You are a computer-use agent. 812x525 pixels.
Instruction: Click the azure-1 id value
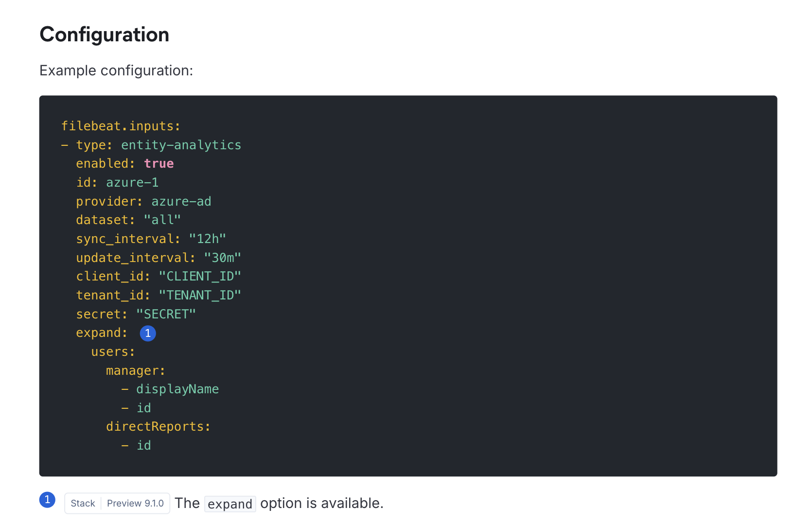(x=132, y=183)
